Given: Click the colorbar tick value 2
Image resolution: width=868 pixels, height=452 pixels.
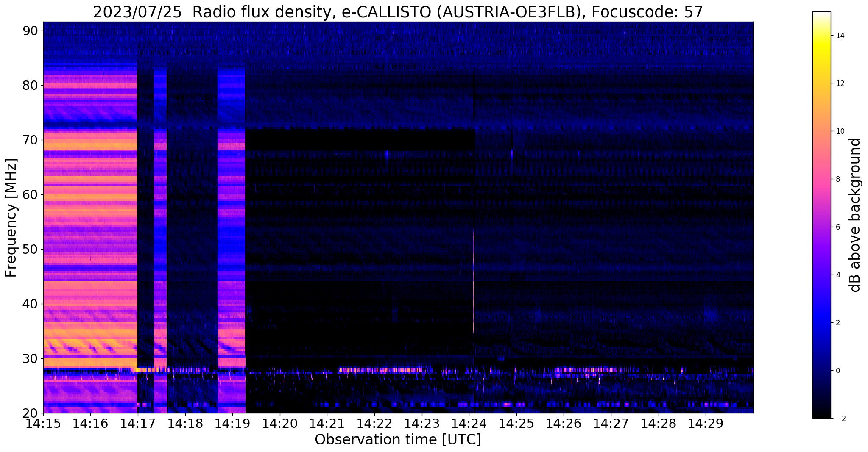Looking at the screenshot, I should 837,323.
